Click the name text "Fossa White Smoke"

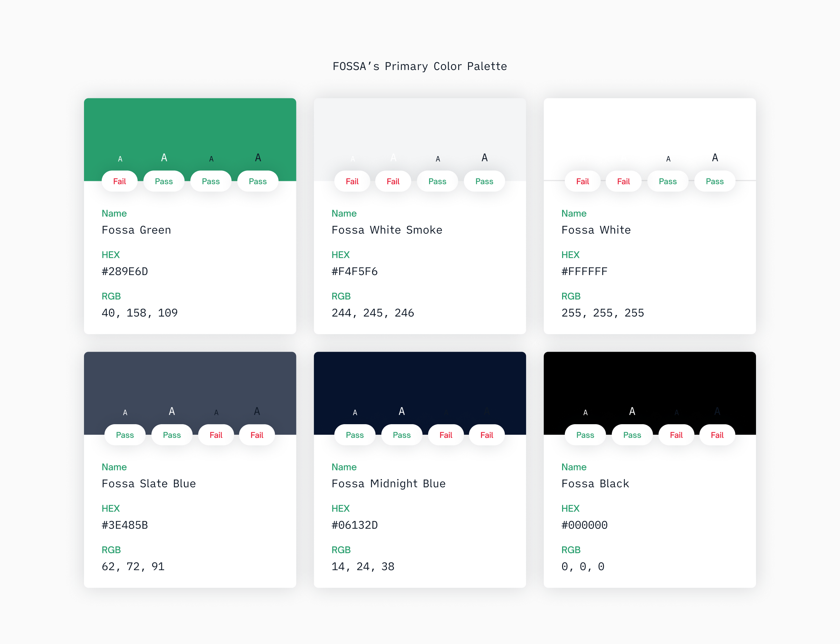pos(387,230)
